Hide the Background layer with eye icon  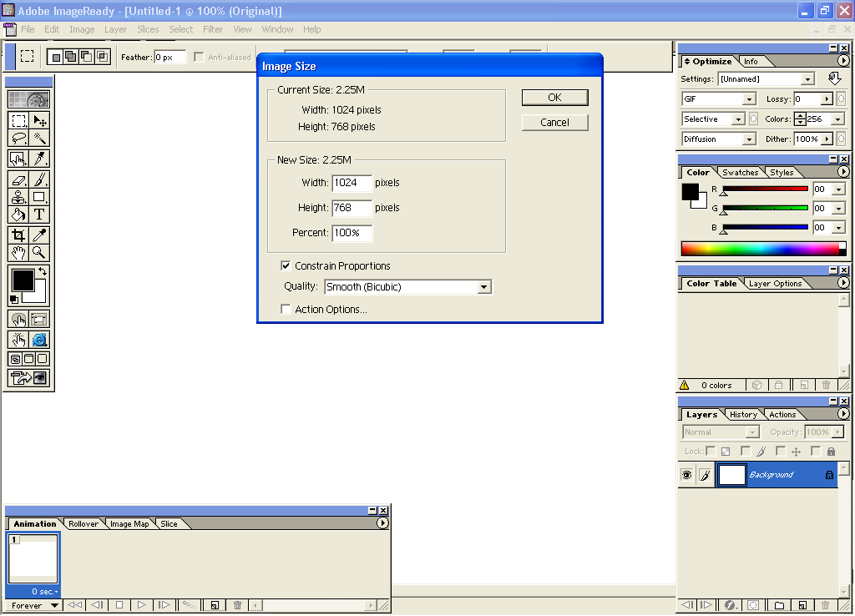(686, 475)
